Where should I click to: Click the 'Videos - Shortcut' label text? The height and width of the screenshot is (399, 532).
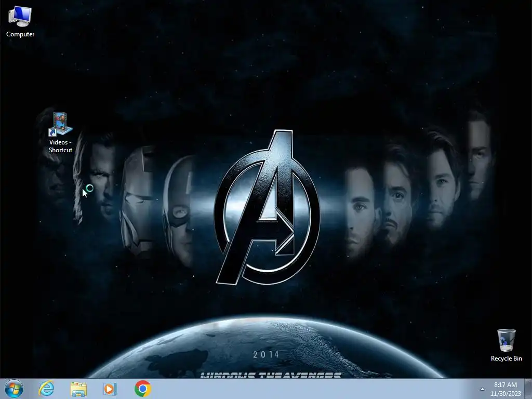pyautogui.click(x=60, y=146)
